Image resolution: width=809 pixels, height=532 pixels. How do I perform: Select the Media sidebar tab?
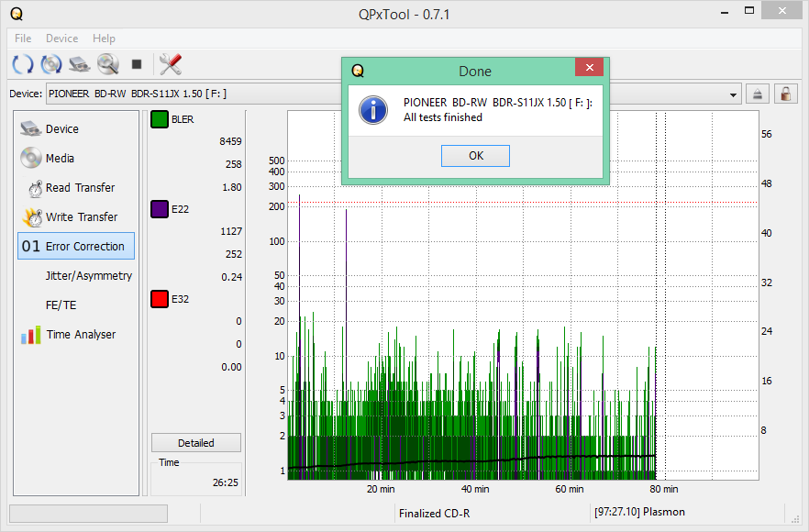(76, 158)
